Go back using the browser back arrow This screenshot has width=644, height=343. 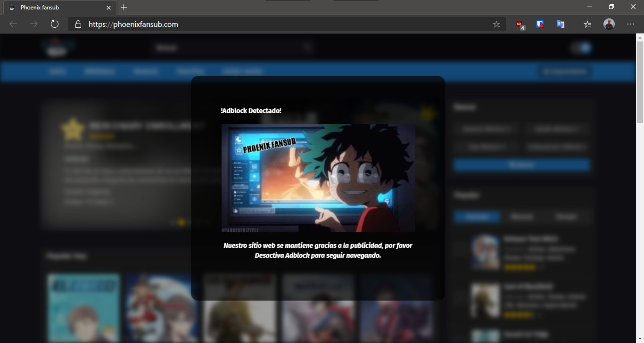pyautogui.click(x=13, y=24)
